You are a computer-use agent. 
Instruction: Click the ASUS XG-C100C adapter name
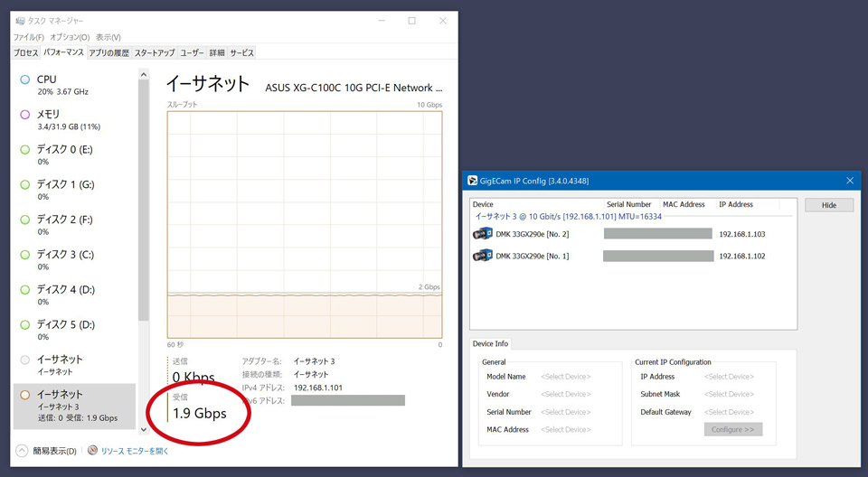pos(354,88)
